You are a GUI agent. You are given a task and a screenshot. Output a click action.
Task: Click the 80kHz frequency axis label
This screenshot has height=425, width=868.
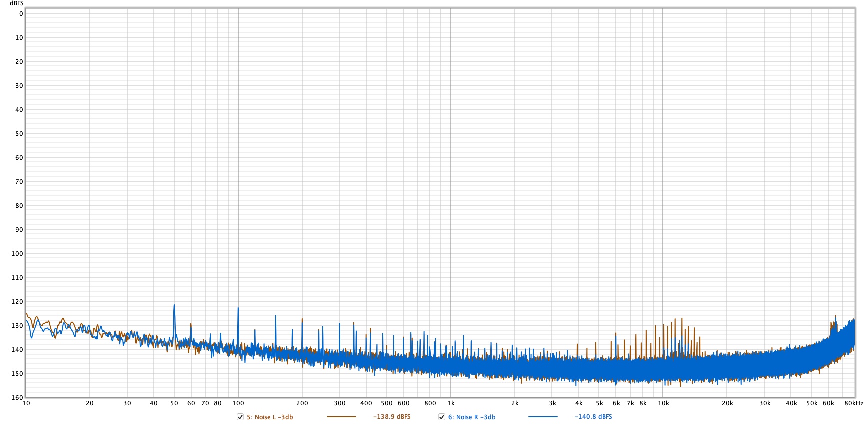click(854, 403)
